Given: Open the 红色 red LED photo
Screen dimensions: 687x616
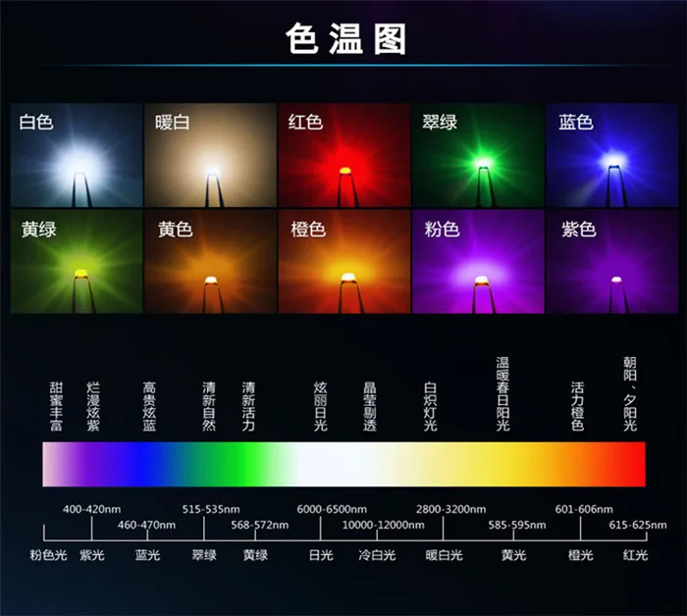Looking at the screenshot, I should (x=343, y=155).
